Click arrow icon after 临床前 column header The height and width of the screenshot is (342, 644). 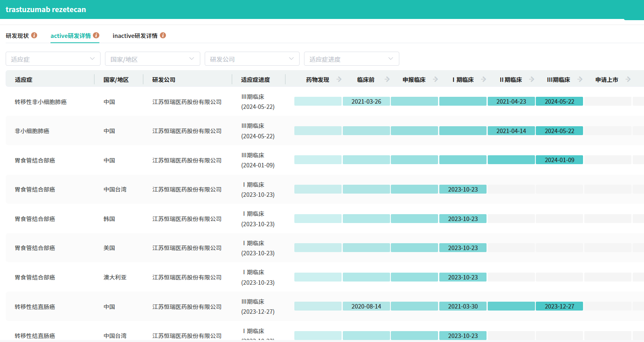[387, 79]
